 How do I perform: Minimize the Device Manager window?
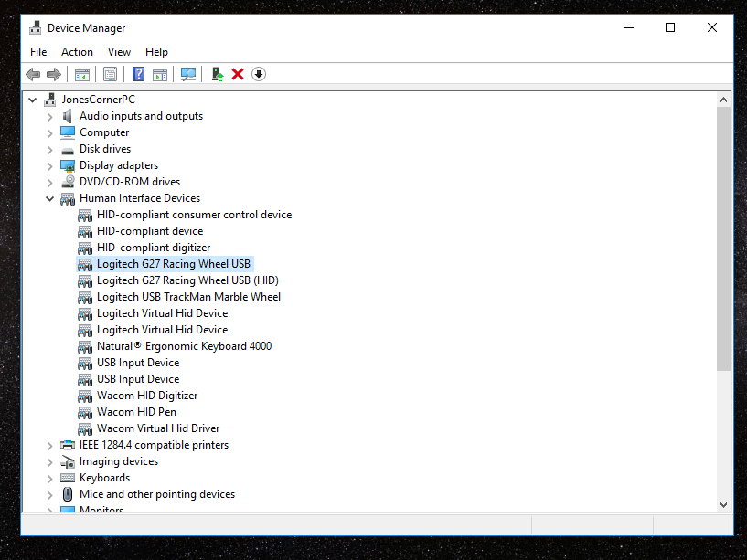coord(629,27)
